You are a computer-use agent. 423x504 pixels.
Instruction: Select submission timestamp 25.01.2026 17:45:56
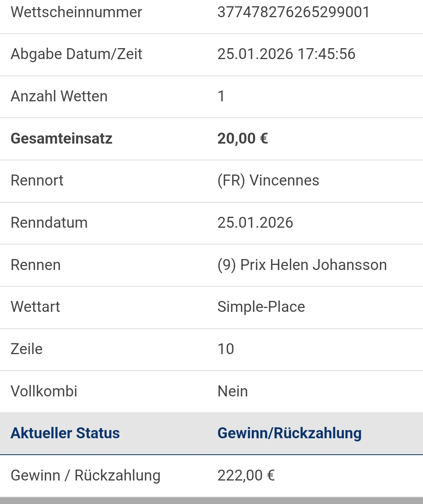(x=286, y=54)
